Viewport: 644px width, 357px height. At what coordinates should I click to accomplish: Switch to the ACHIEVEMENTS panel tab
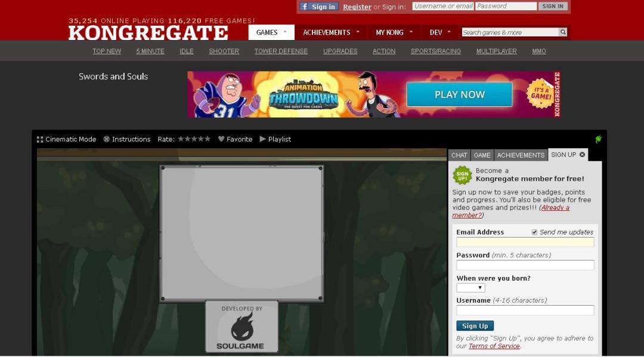coord(521,155)
